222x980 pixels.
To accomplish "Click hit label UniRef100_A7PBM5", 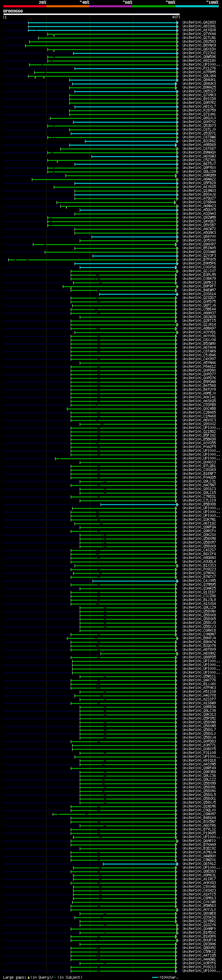I will tap(199, 72).
